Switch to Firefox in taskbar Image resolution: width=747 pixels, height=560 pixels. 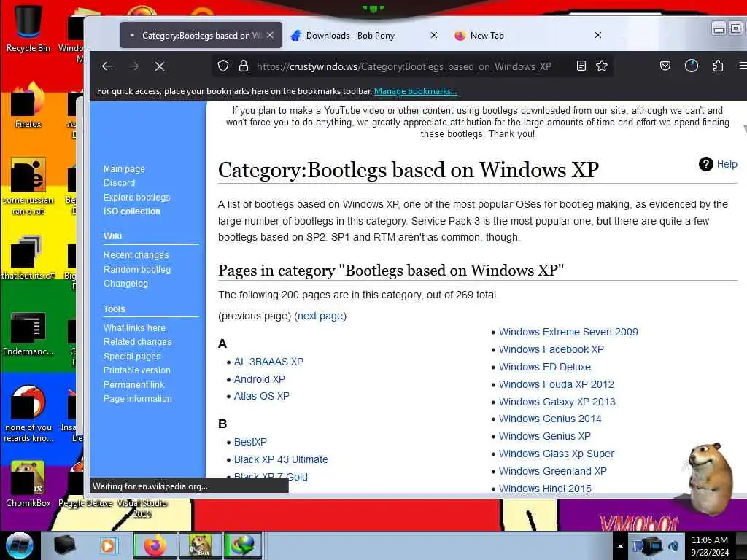pyautogui.click(x=155, y=545)
